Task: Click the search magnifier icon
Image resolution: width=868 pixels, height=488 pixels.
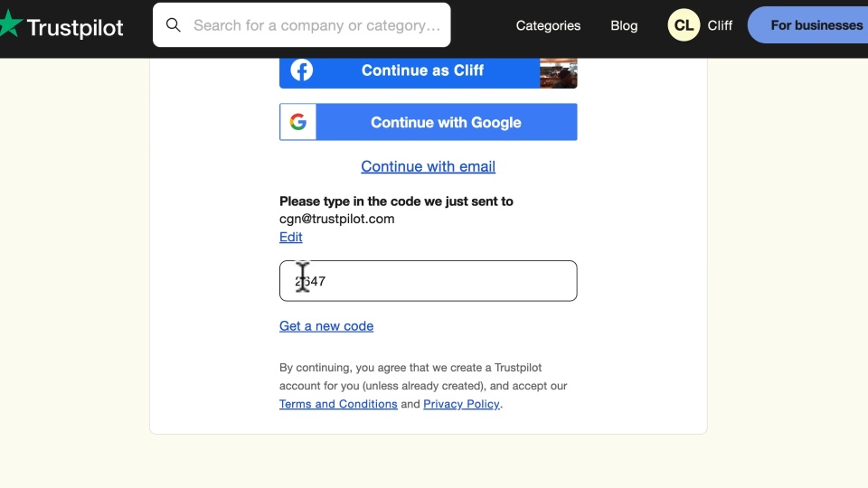Action: (174, 25)
